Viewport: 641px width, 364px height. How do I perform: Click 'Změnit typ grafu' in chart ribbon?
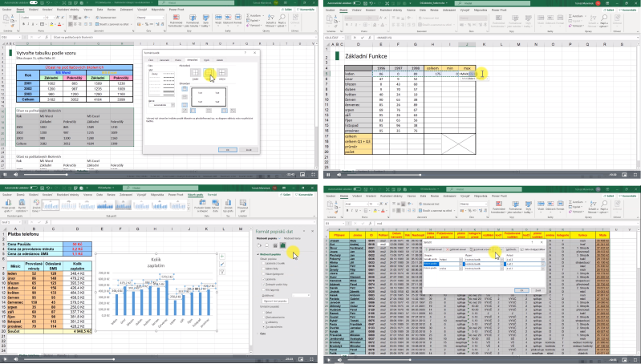(228, 205)
